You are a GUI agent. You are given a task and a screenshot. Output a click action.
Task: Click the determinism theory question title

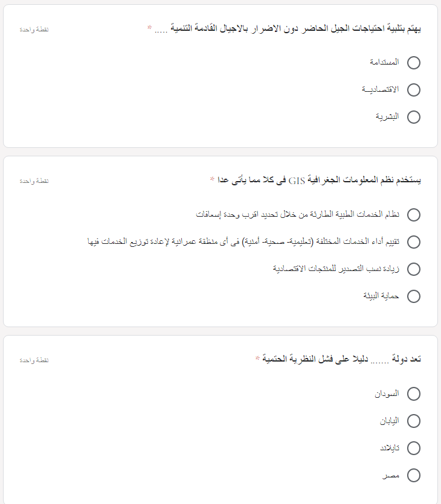click(341, 359)
